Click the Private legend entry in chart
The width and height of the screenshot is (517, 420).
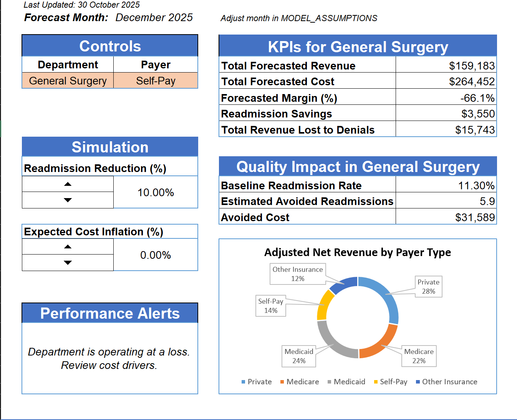(257, 382)
